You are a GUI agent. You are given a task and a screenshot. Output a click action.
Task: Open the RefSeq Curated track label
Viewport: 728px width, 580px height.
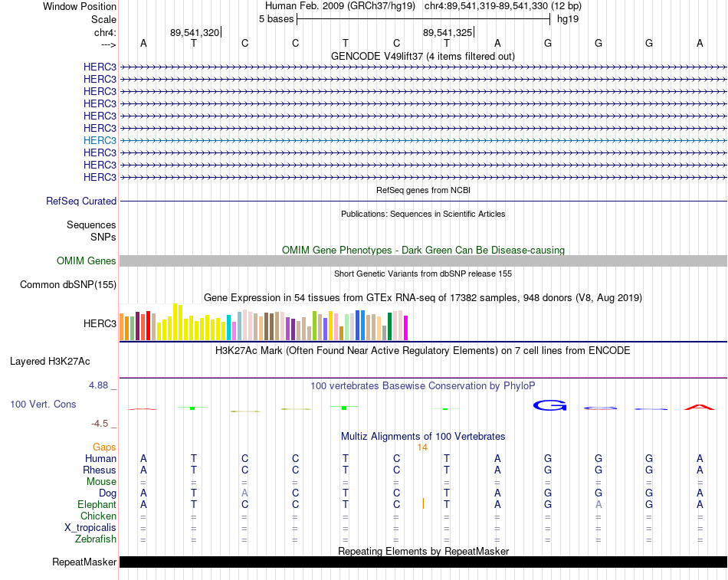[81, 201]
